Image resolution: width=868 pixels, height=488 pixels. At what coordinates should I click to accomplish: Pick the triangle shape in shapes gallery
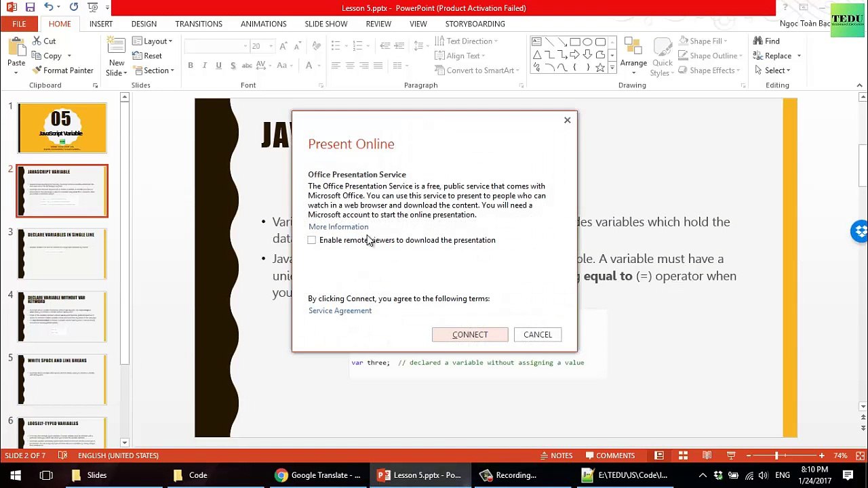click(x=536, y=55)
